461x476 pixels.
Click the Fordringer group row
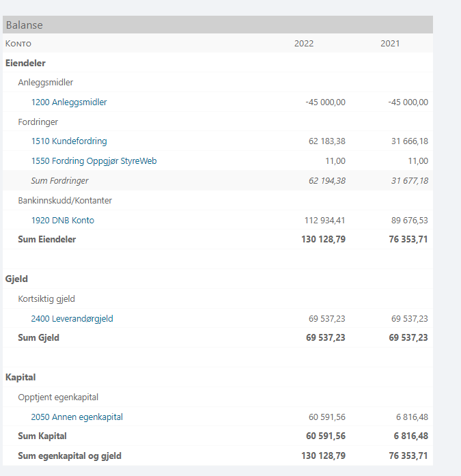tap(38, 122)
